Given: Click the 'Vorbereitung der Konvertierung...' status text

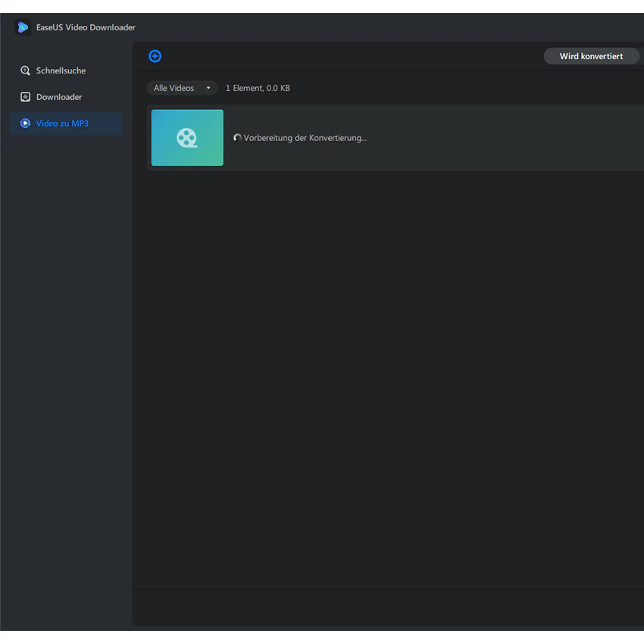Looking at the screenshot, I should (305, 138).
